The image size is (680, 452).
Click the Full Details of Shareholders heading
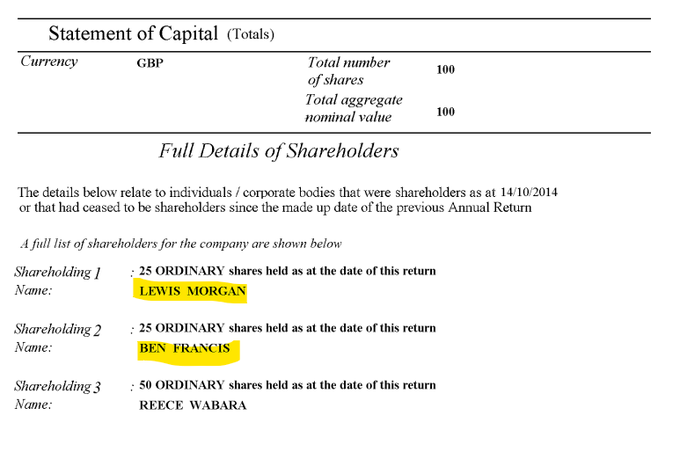tap(278, 151)
